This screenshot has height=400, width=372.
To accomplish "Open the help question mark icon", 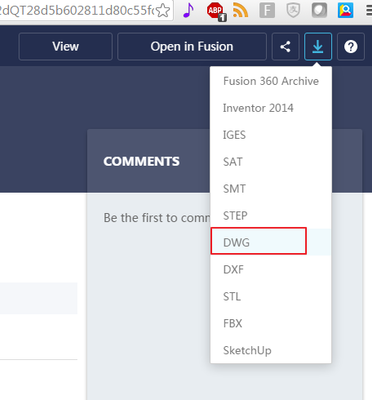I will pos(351,47).
